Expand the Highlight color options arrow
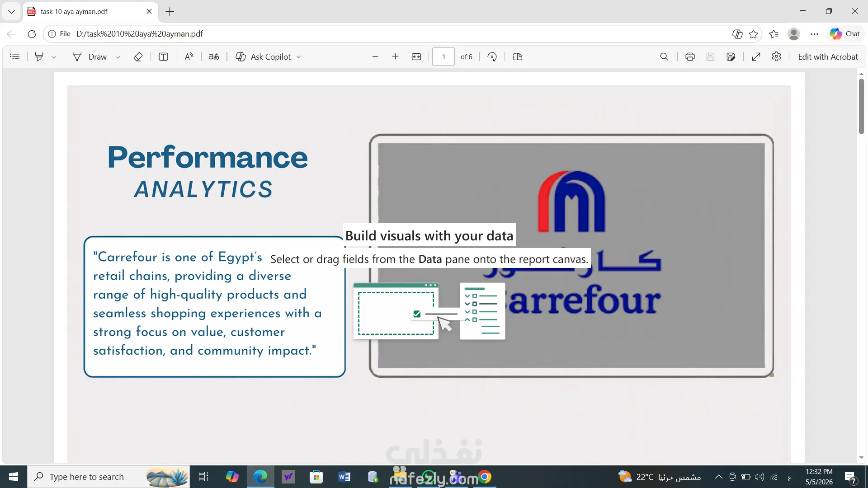The image size is (868, 488). pyautogui.click(x=54, y=57)
